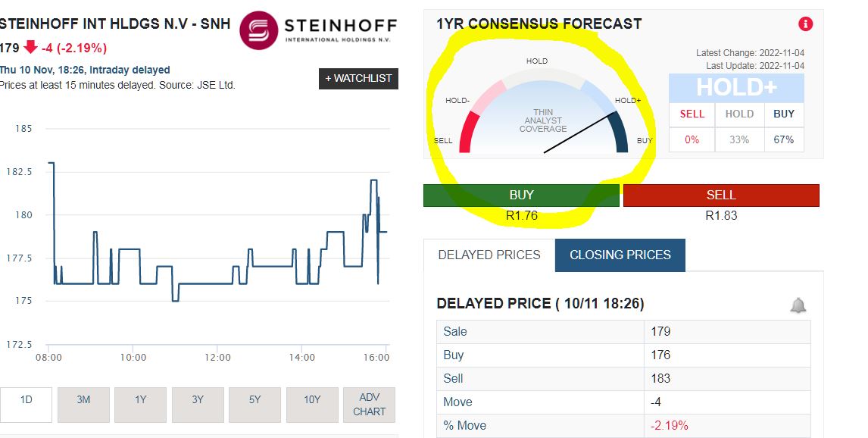868x438 pixels.
Task: Click the red info icon in forecast panel
Action: click(x=805, y=23)
